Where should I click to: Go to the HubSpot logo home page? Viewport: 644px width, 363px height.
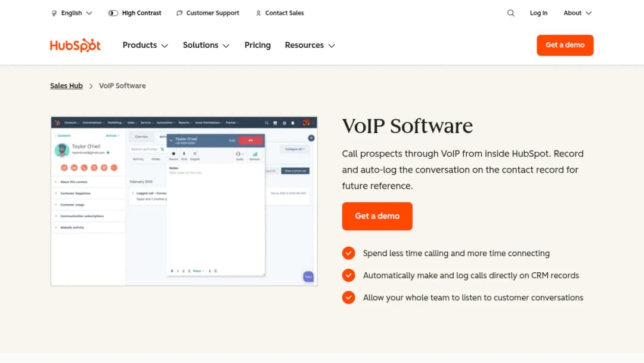point(75,45)
